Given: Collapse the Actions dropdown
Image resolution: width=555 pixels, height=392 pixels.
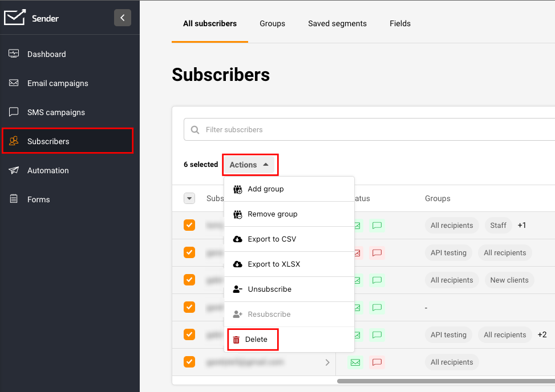Looking at the screenshot, I should pyautogui.click(x=249, y=165).
